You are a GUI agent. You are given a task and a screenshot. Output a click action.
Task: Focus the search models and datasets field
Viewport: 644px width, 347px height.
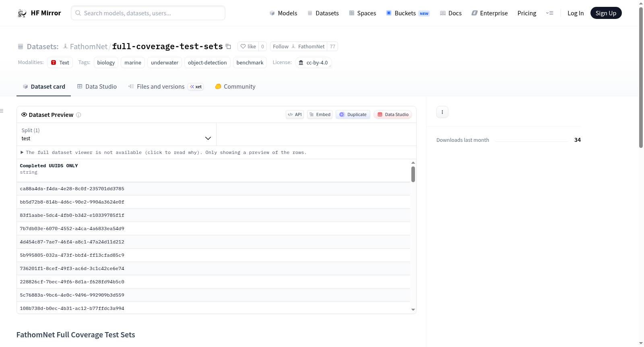[x=148, y=13]
